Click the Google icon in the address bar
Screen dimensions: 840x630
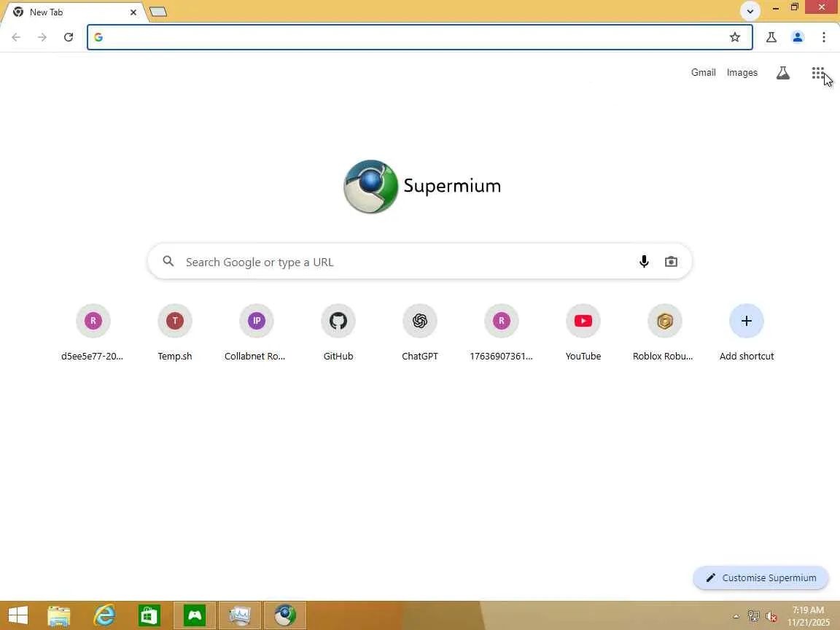pyautogui.click(x=98, y=37)
